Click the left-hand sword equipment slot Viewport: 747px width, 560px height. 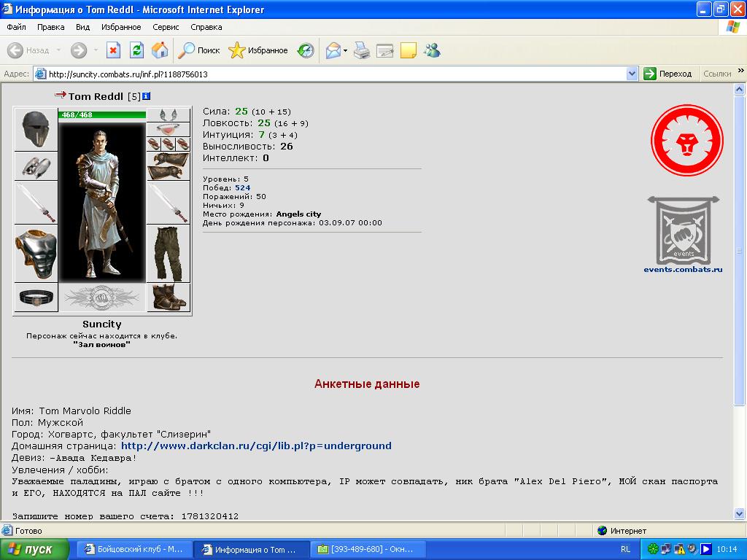pos(36,203)
